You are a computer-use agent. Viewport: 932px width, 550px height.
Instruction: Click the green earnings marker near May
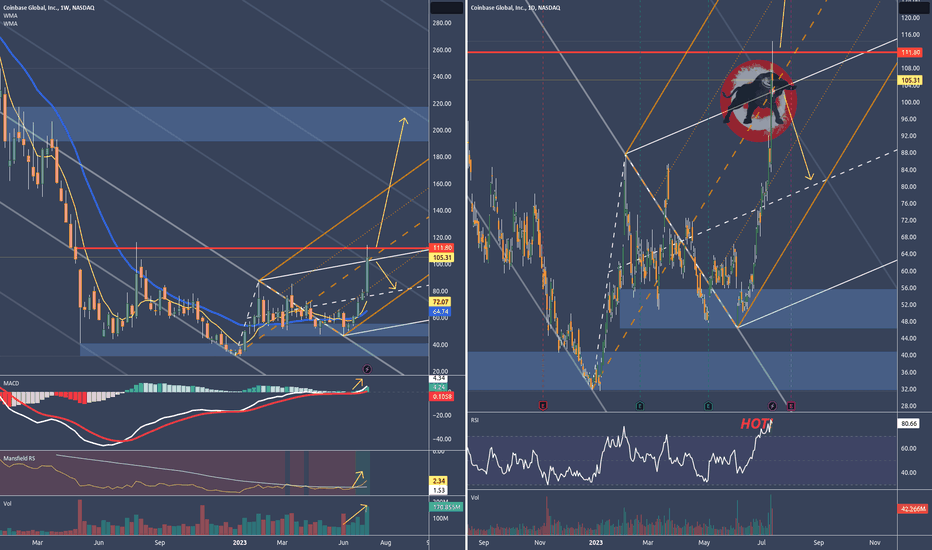click(709, 406)
